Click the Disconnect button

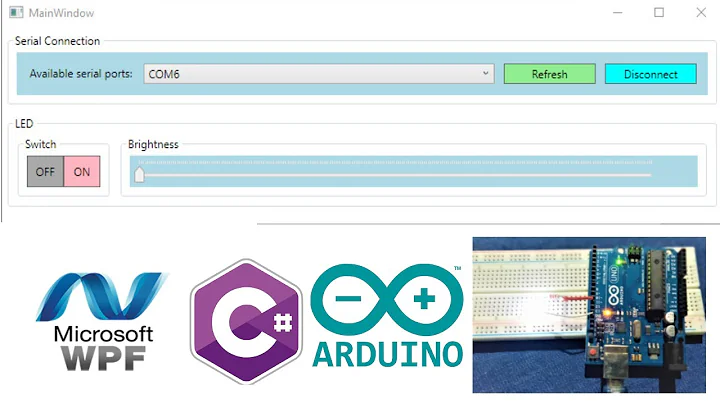click(x=651, y=74)
